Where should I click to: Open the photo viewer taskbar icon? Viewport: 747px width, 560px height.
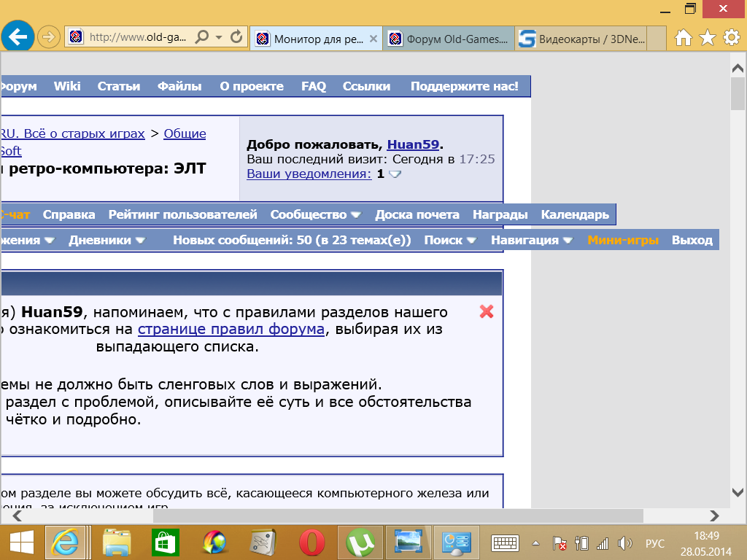click(x=408, y=542)
